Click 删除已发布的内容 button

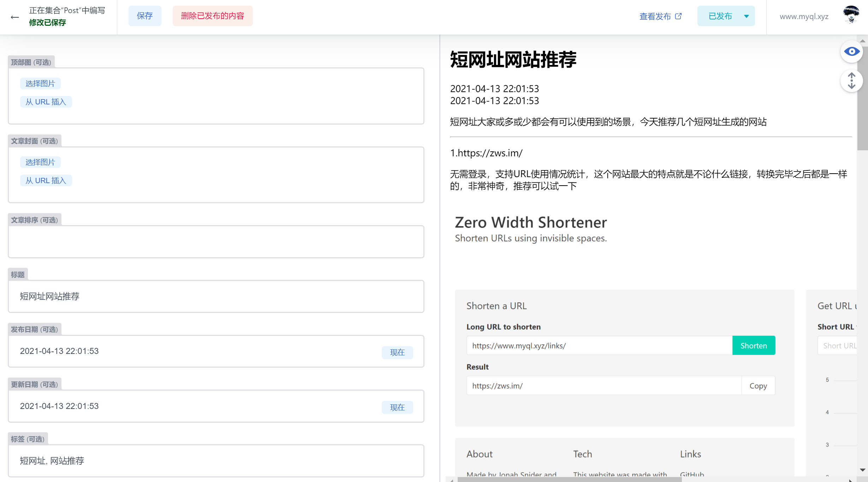pos(213,16)
